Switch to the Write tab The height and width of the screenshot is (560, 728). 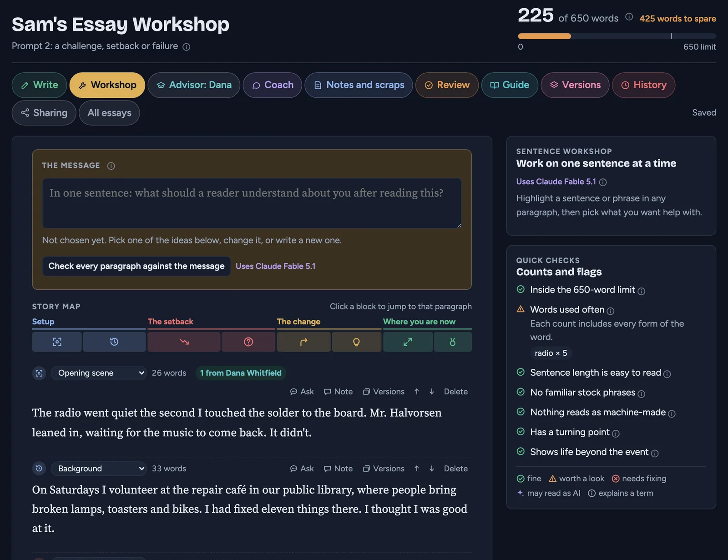coord(40,85)
